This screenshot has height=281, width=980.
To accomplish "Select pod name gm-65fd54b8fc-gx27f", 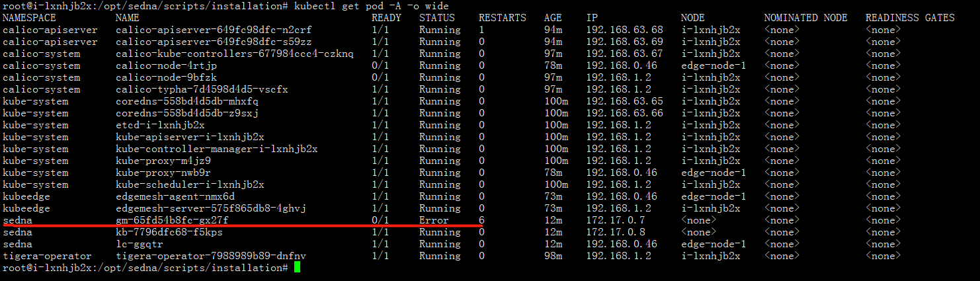I will pyautogui.click(x=172, y=220).
